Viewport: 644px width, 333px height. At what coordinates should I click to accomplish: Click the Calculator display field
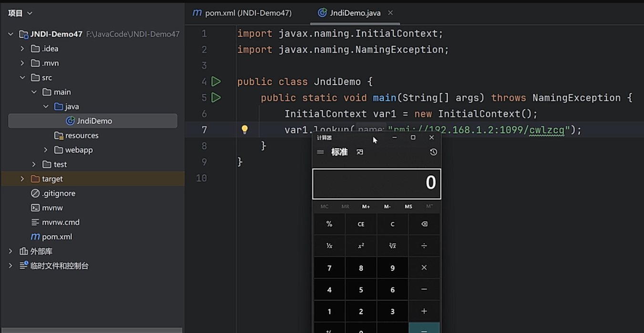(377, 183)
